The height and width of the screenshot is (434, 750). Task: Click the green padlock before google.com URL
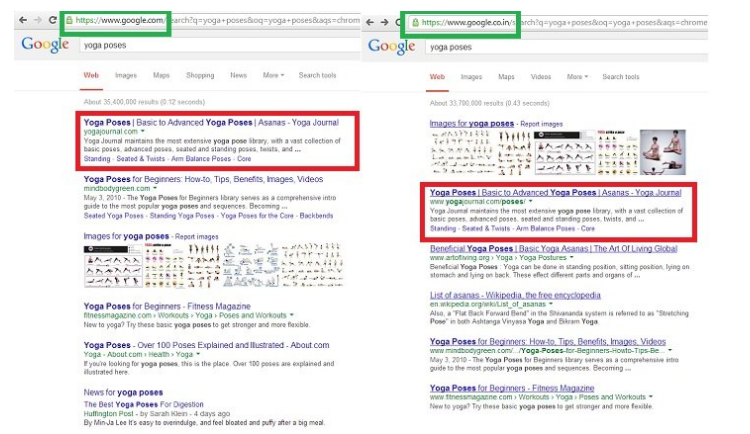[x=68, y=20]
